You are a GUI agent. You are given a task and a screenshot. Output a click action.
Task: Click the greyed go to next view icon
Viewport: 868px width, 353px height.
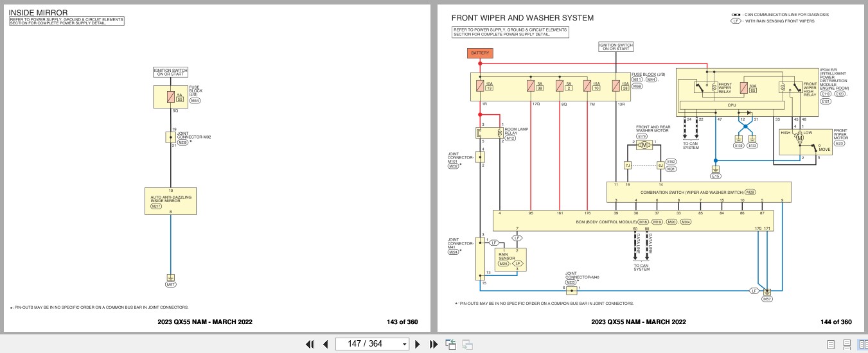(467, 344)
